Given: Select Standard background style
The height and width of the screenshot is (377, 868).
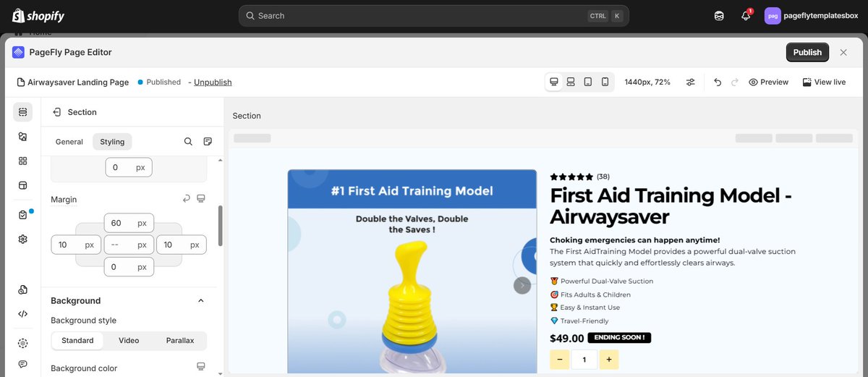Looking at the screenshot, I should (x=77, y=341).
